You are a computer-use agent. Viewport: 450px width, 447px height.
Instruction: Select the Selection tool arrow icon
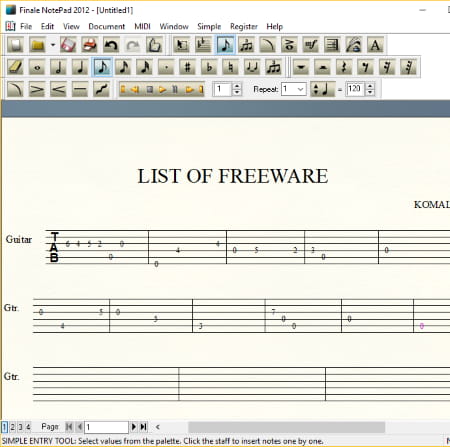point(181,45)
